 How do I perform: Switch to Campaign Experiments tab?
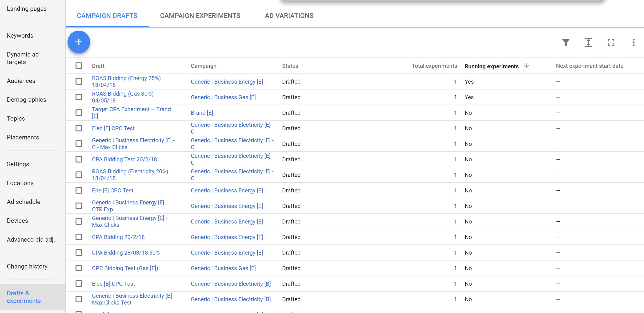pos(200,16)
